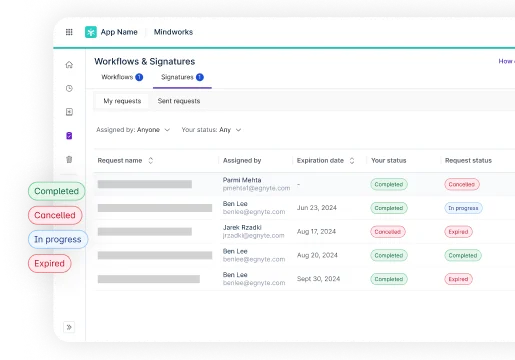This screenshot has height=360, width=515.
Task: Select Parmi Mehta in Assigned by
Action: click(242, 180)
